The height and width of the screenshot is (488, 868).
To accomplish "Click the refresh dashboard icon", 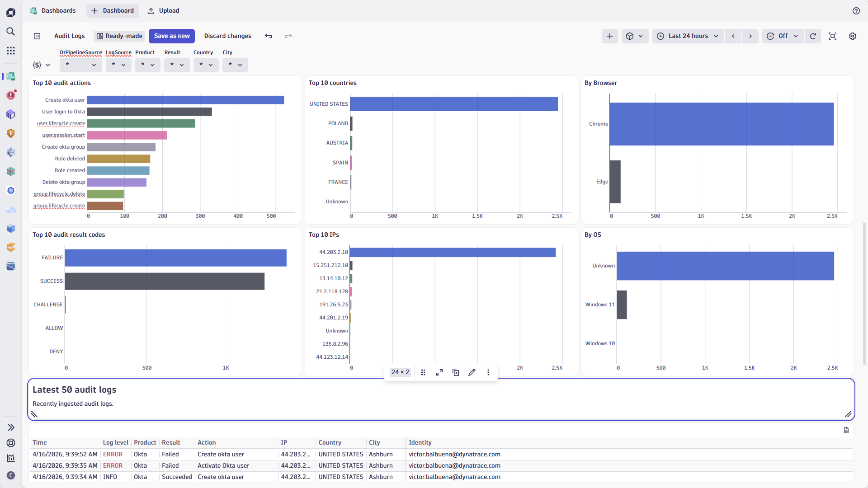I will (813, 36).
